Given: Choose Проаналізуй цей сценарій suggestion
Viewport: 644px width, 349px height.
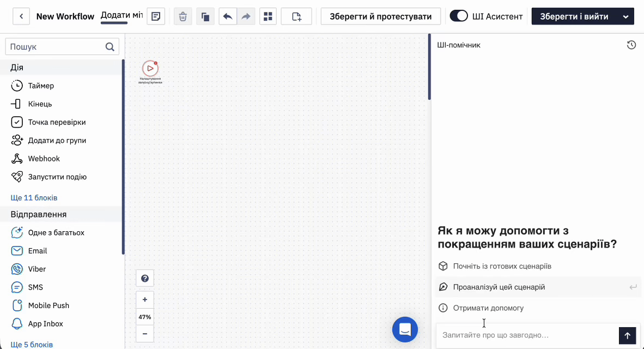Looking at the screenshot, I should 537,287.
